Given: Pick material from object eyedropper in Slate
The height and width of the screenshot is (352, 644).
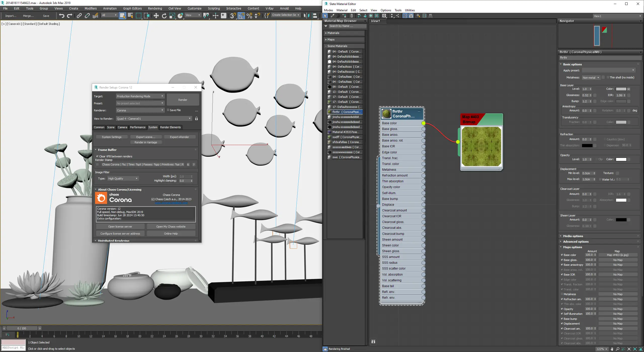Looking at the screenshot, I should pyautogui.click(x=332, y=16).
